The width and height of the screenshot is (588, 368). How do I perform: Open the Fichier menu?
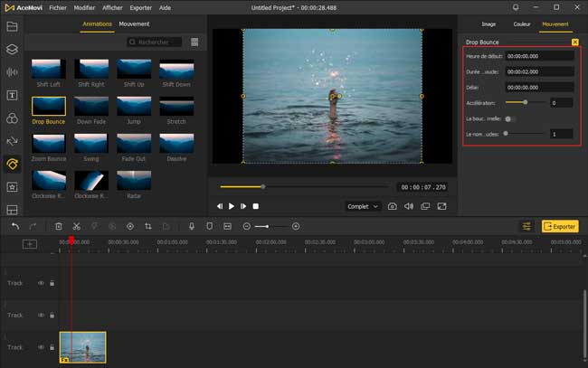click(58, 7)
